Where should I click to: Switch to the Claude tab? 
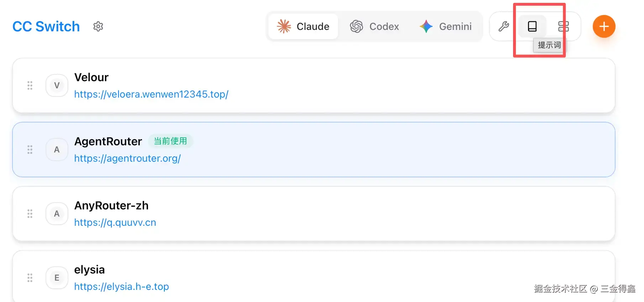tap(303, 26)
